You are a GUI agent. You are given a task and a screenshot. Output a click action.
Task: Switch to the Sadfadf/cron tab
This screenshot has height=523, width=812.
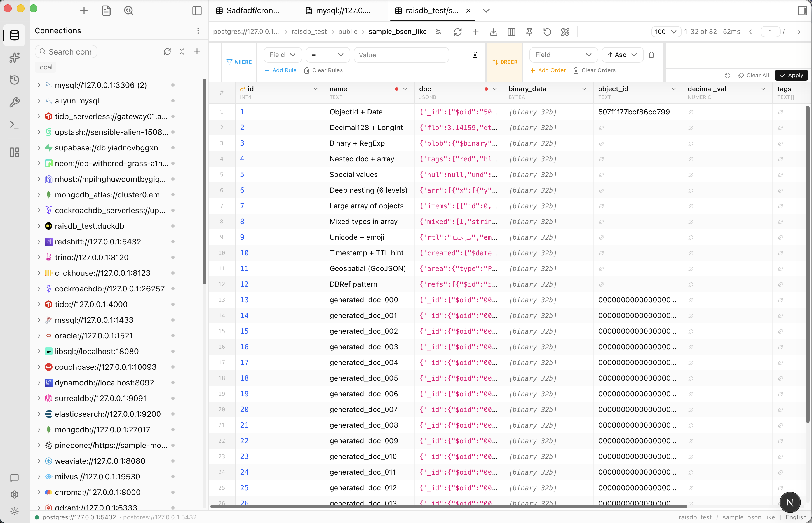pos(248,11)
